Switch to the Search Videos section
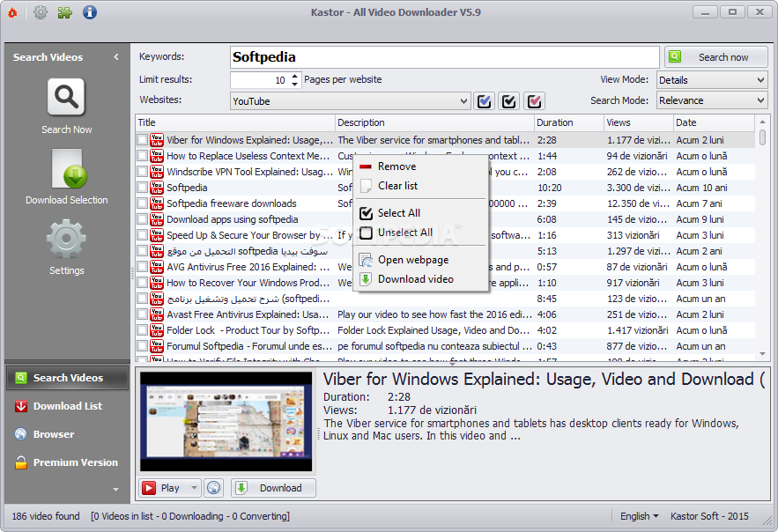Screen dimensions: 778x532 click(x=68, y=378)
